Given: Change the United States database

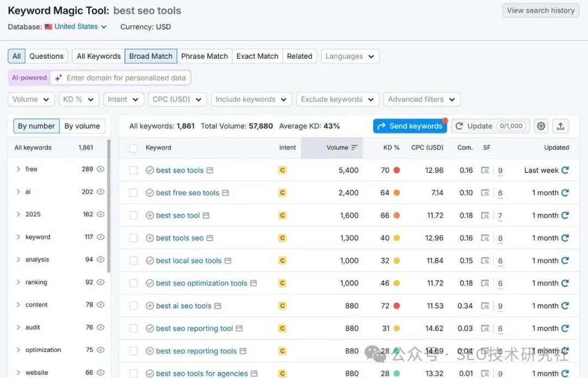Looking at the screenshot, I should coord(76,27).
